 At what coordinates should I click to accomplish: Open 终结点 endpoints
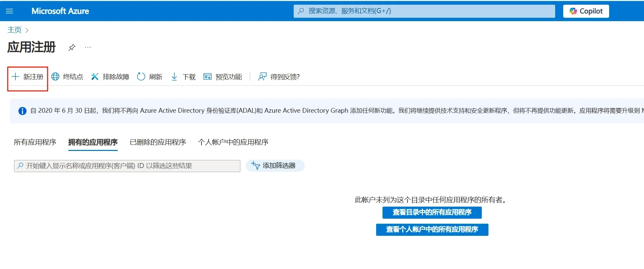tap(67, 77)
